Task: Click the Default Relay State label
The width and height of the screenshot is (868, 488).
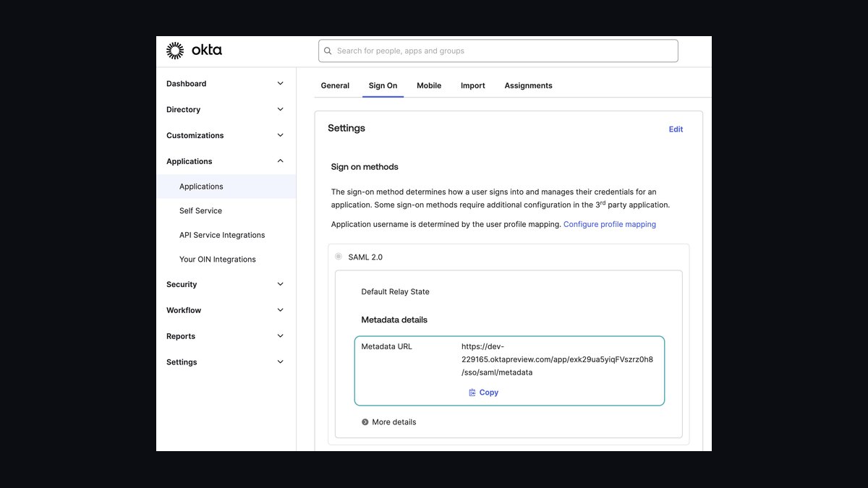Action: pos(395,292)
